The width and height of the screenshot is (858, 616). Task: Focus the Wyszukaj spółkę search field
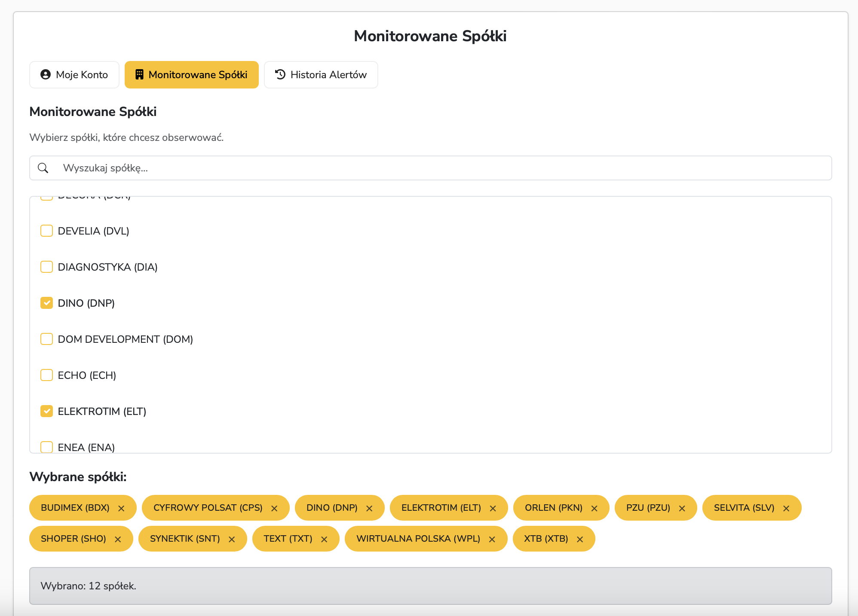point(431,168)
